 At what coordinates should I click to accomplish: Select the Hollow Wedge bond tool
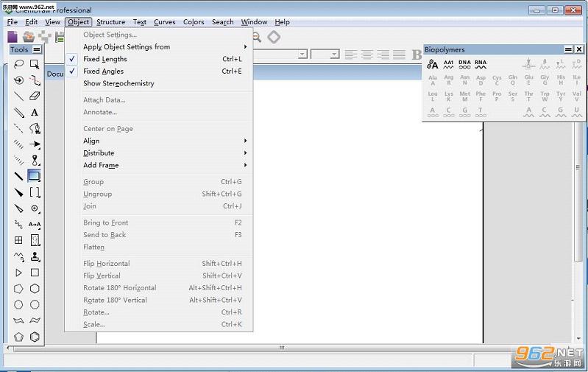coord(18,208)
